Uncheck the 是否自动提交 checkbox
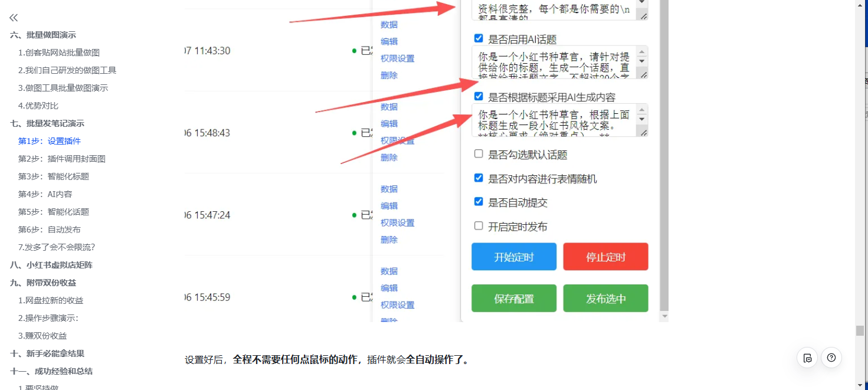 pos(479,202)
